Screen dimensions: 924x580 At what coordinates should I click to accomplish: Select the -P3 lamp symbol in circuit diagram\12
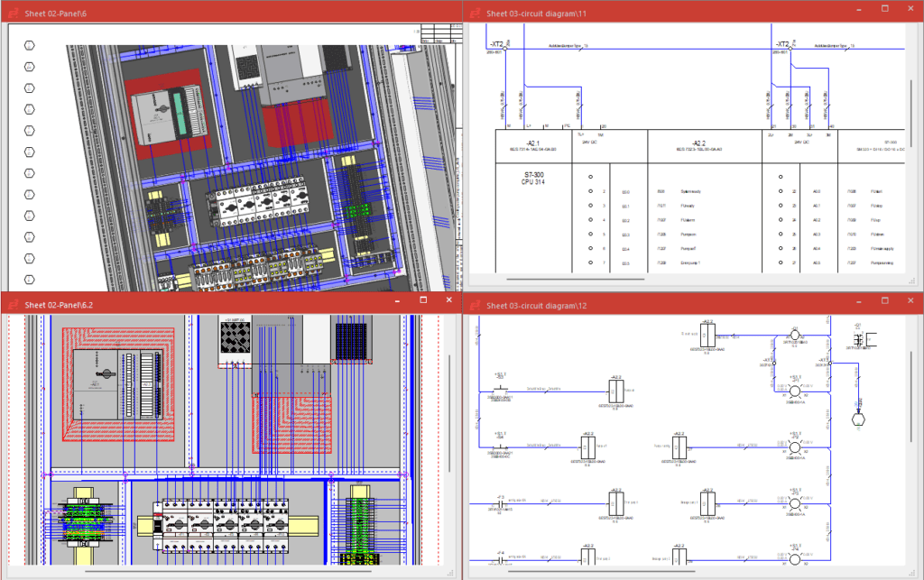(x=794, y=504)
